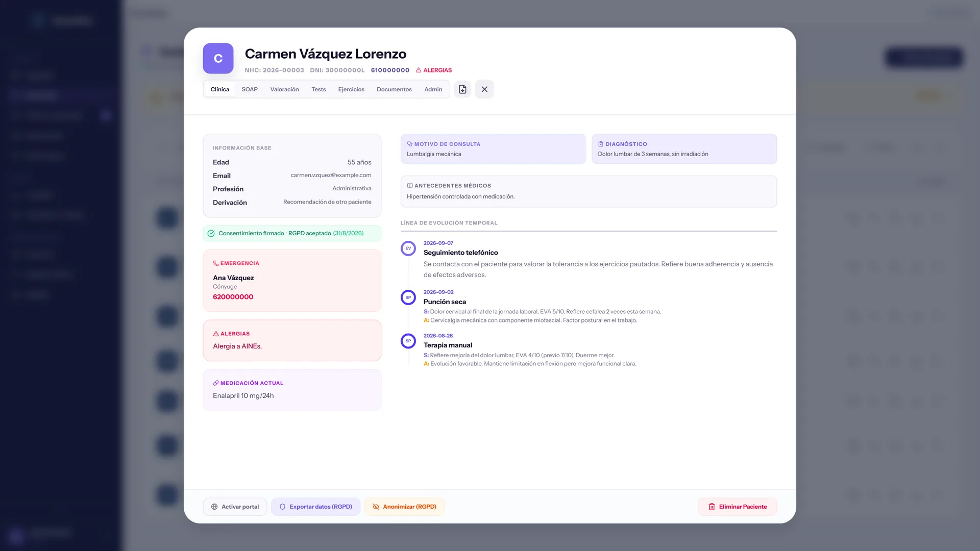Click the green consent check icon
Image resolution: width=980 pixels, height=551 pixels.
point(211,234)
